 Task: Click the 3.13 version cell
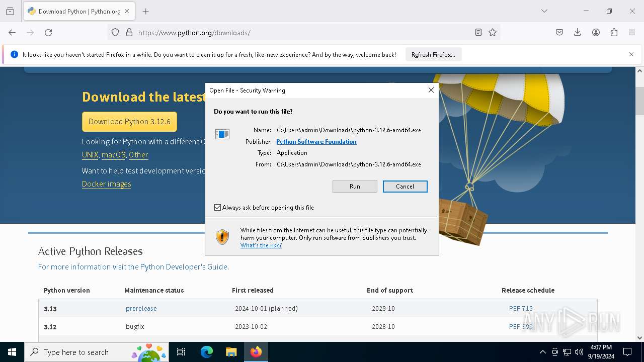50,309
